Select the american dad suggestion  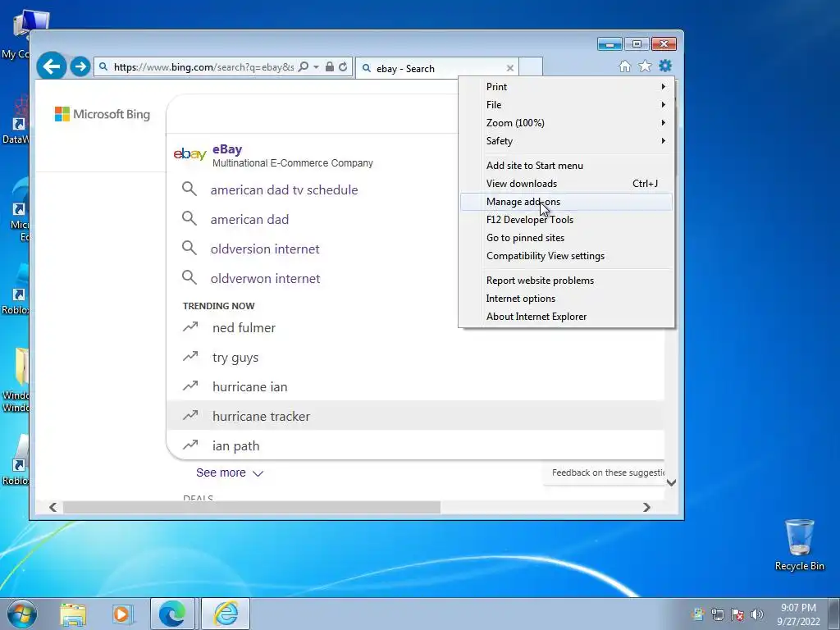[x=249, y=220]
